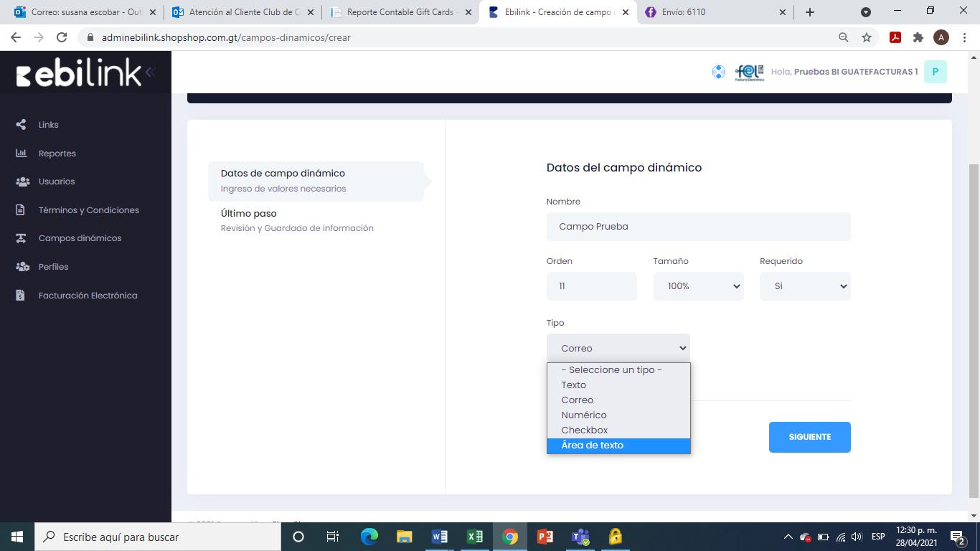
Task: Open the Extensions puzzle icon
Action: click(918, 37)
